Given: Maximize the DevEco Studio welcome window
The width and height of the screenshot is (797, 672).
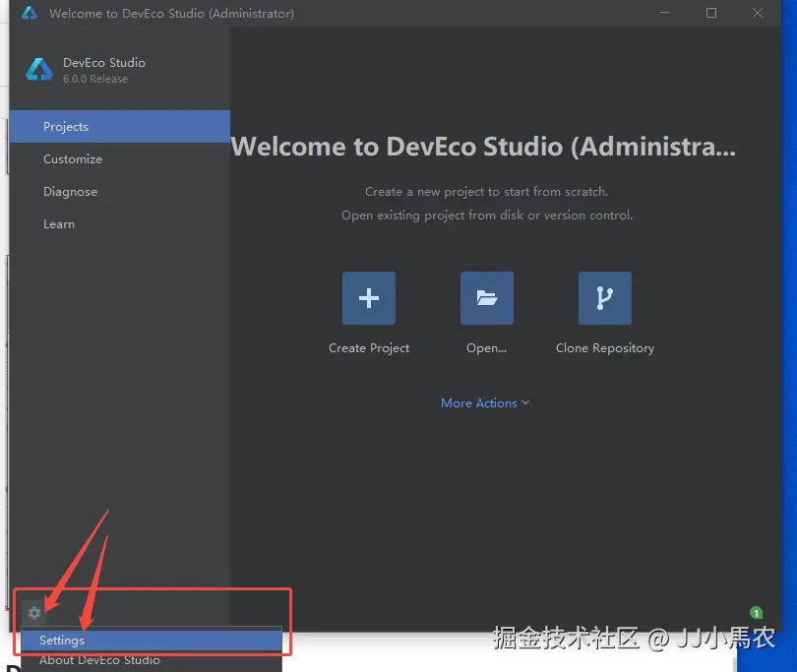Looking at the screenshot, I should [711, 13].
